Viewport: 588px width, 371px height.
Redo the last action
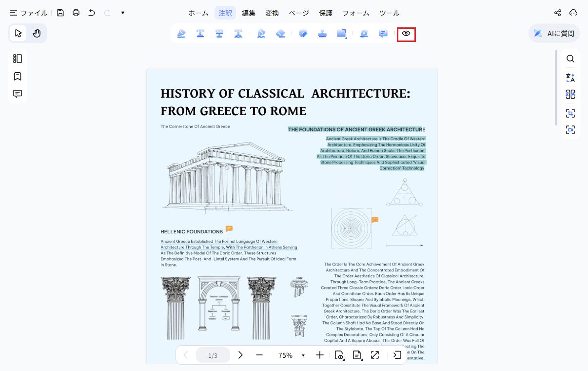click(107, 13)
